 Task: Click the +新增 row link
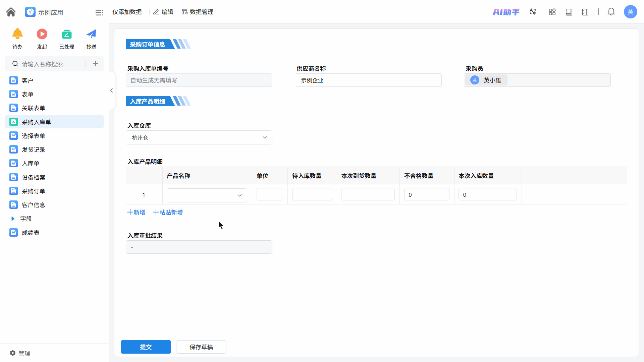point(136,212)
